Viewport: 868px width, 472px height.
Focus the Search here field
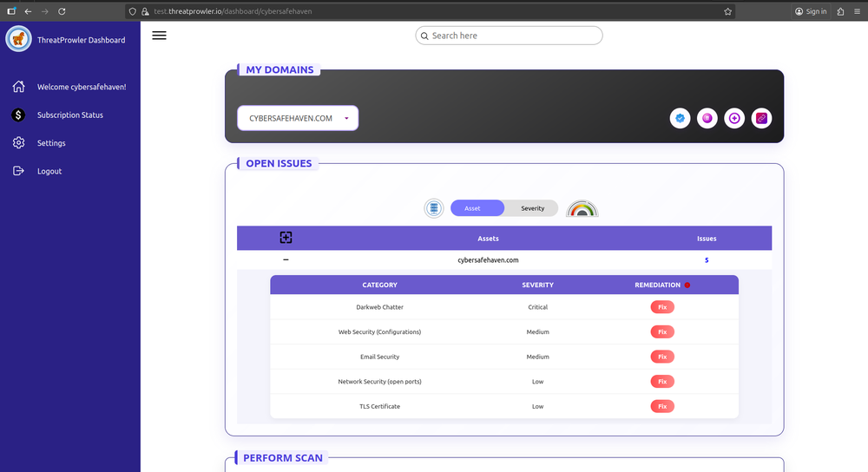509,36
